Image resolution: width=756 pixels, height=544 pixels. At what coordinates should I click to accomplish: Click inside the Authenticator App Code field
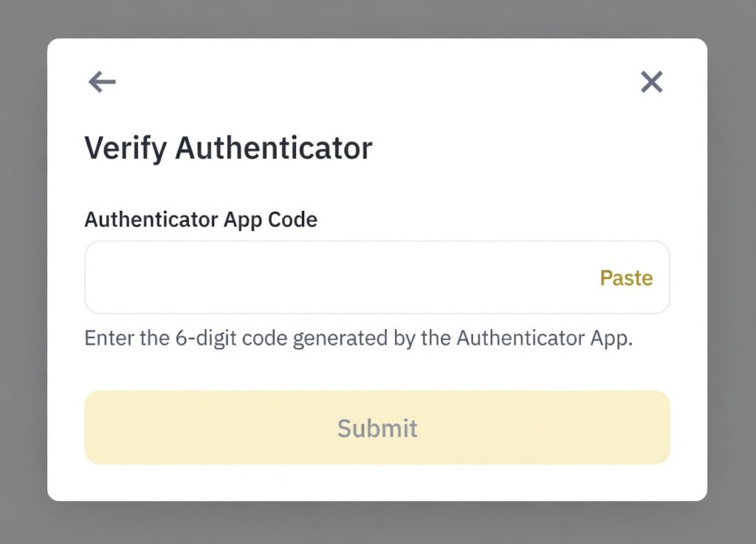[x=295, y=277]
